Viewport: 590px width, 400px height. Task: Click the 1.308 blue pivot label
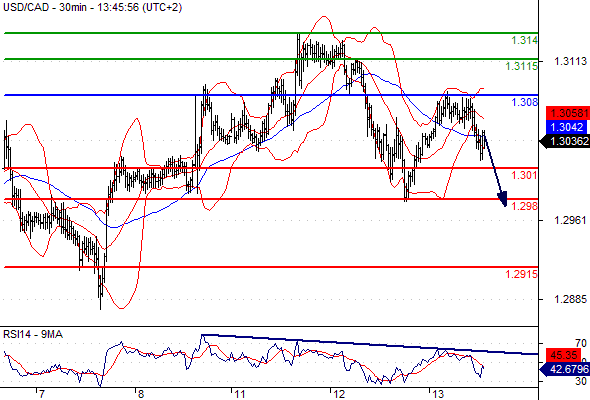(524, 102)
